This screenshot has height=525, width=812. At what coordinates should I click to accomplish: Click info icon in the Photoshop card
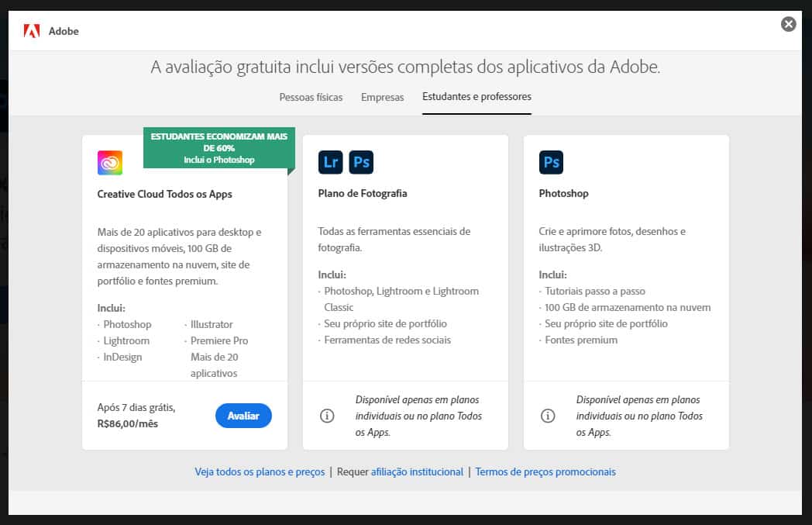(x=548, y=416)
